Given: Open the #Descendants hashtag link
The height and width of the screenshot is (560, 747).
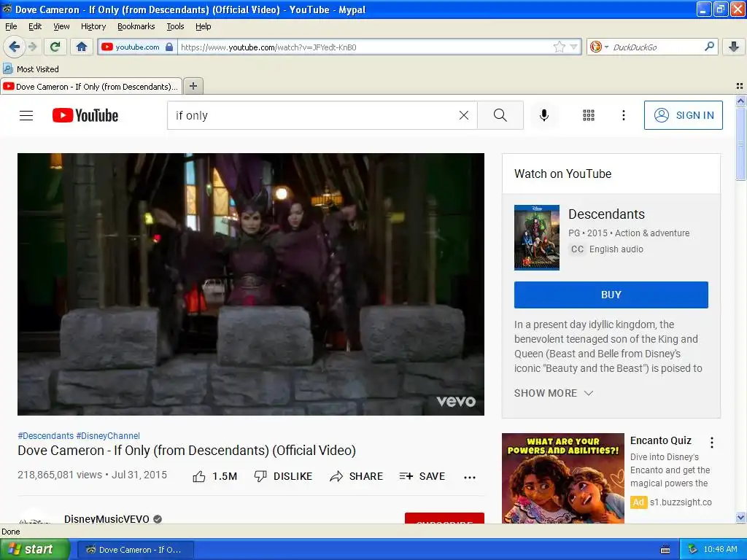Looking at the screenshot, I should click(46, 436).
